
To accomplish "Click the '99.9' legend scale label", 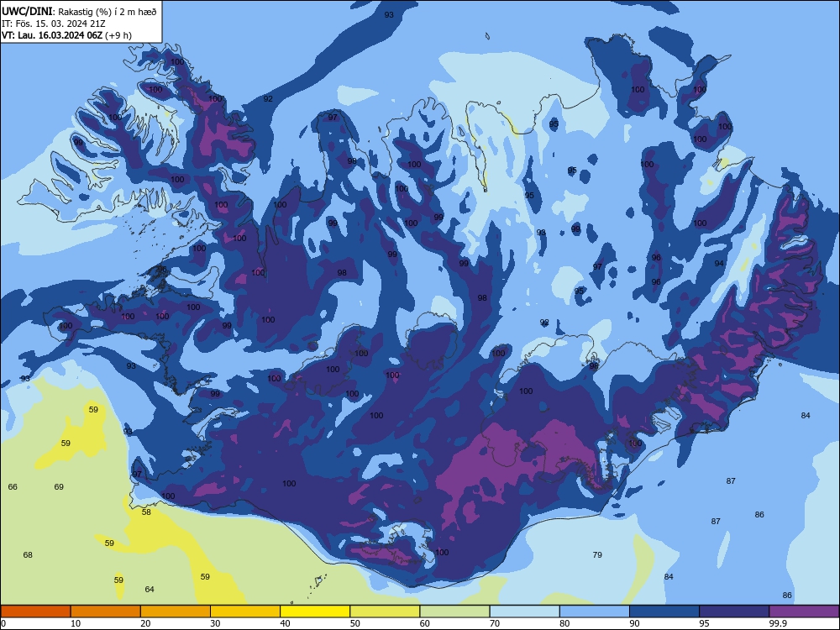I will (778, 623).
